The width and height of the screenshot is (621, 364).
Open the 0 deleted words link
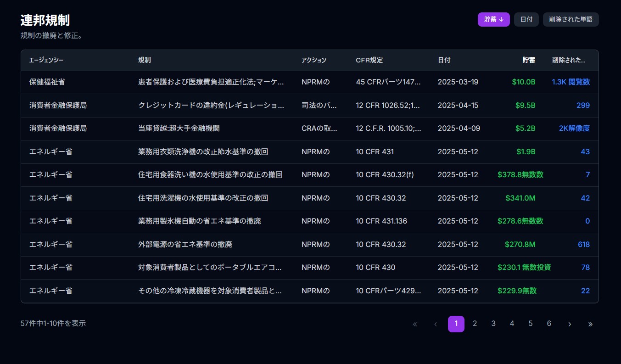[587, 221]
